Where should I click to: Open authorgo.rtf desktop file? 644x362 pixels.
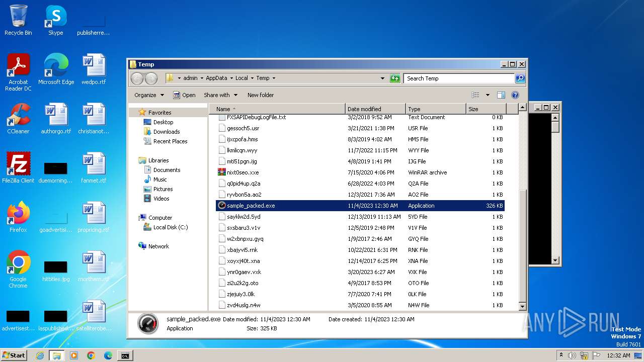56,119
